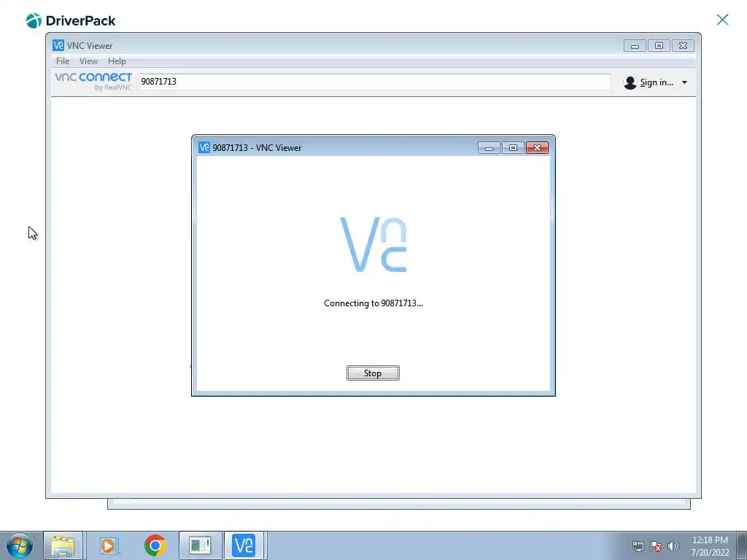Open the File menu
The height and width of the screenshot is (560, 747).
(x=63, y=61)
